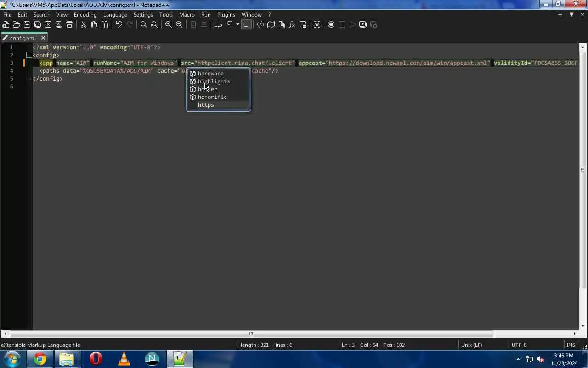588x368 pixels.
Task: Open the Document List icon
Action: click(x=282, y=24)
